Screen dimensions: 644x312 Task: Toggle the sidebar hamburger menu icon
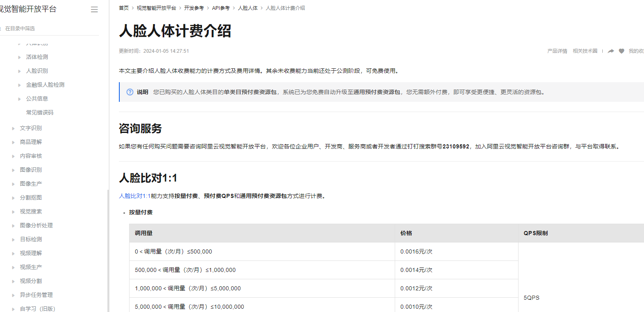pos(94,9)
